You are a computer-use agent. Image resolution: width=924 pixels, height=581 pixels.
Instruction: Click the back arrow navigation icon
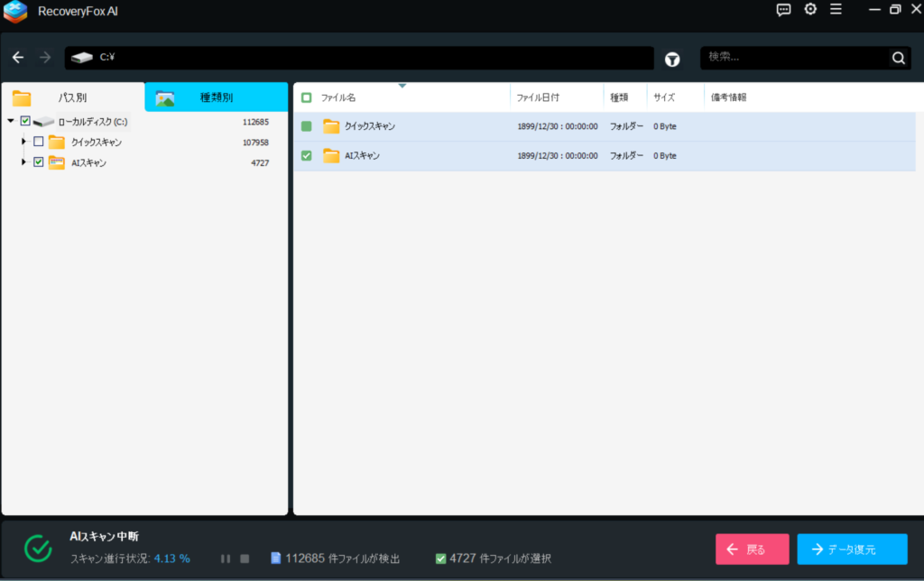click(x=18, y=58)
